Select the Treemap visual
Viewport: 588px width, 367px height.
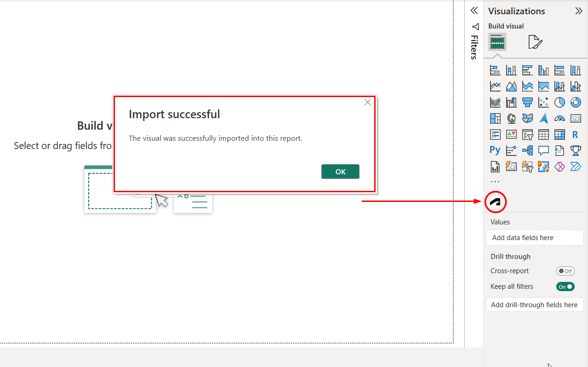(495, 118)
